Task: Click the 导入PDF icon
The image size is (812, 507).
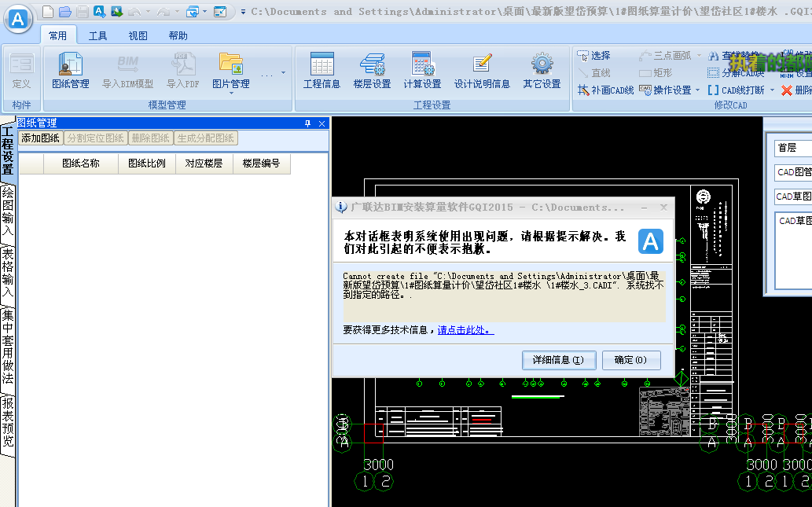Action: tap(183, 71)
